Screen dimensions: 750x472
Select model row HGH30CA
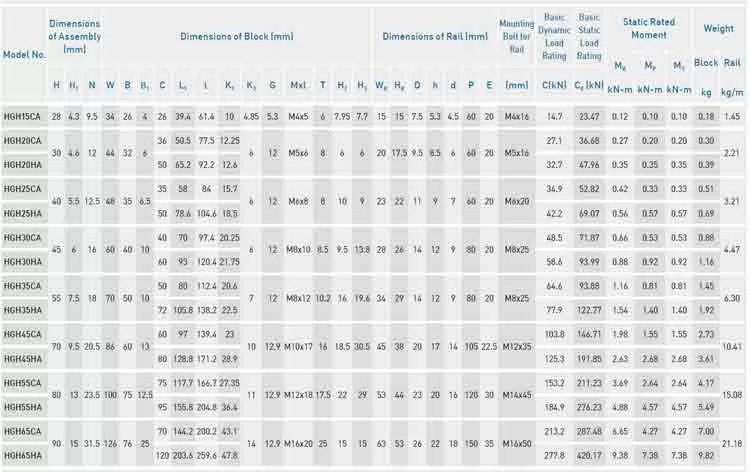point(22,238)
